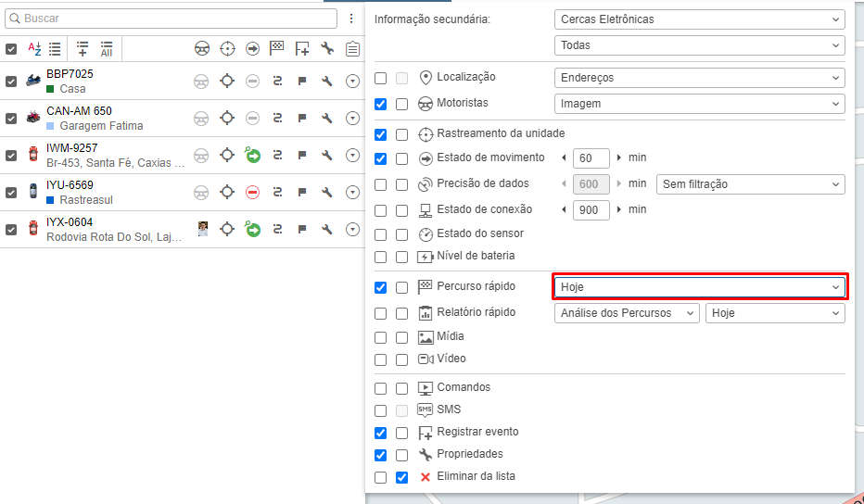Screen dimensions: 864x504
Task: Open Cercas Eletrônicas dropdown
Action: pyautogui.click(x=699, y=19)
